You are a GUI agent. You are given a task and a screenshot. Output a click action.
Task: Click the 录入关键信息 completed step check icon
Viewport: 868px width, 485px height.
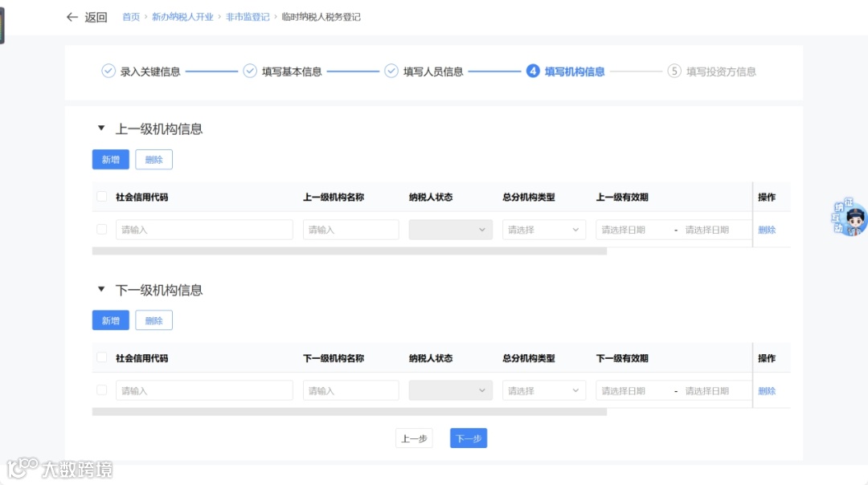tap(108, 71)
